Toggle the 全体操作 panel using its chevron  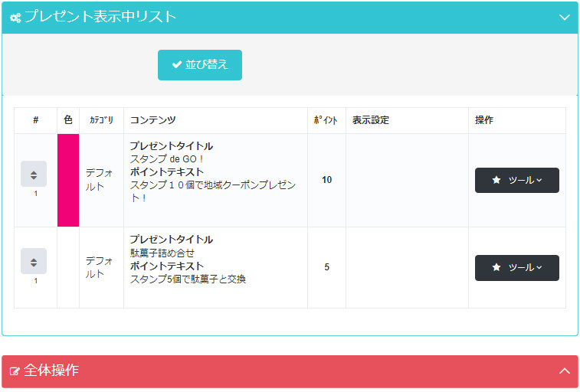click(x=565, y=371)
